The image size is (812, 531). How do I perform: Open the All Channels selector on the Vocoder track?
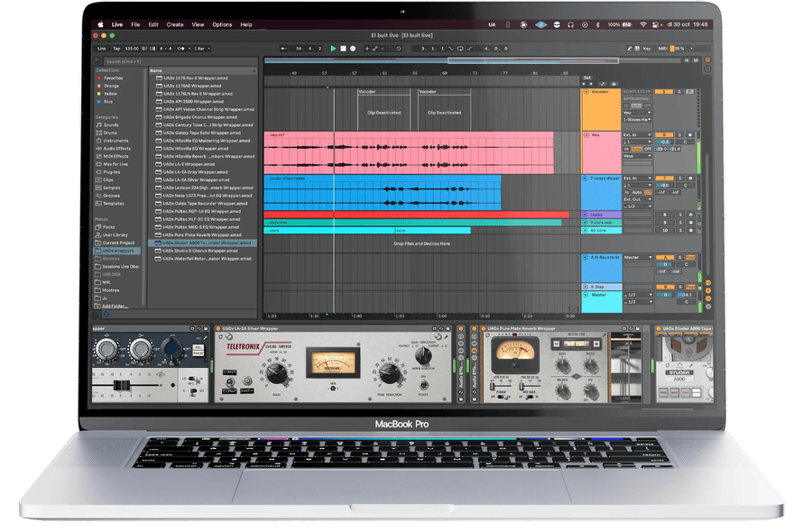[x=636, y=98]
